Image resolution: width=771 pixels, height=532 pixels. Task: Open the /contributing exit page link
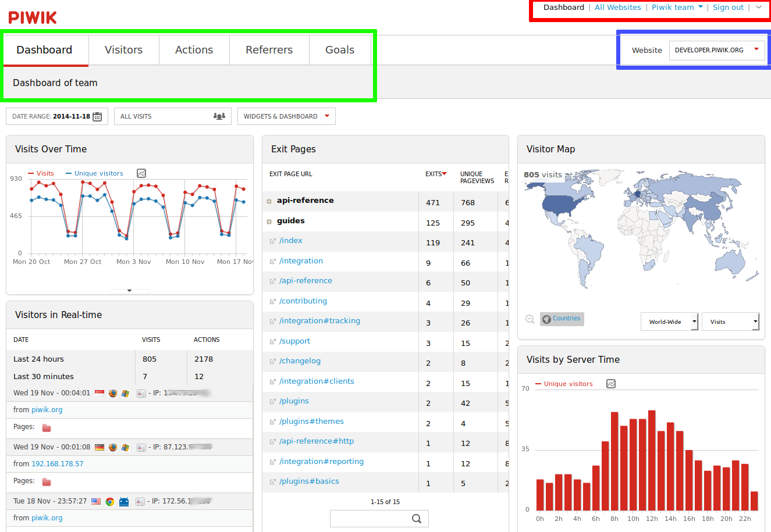tap(303, 301)
